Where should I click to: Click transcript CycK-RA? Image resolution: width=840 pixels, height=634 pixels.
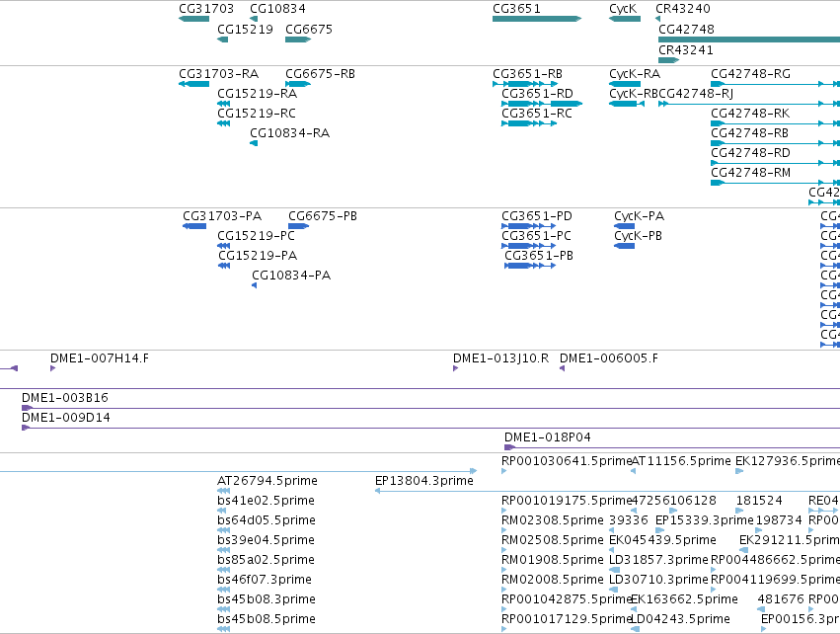[625, 84]
